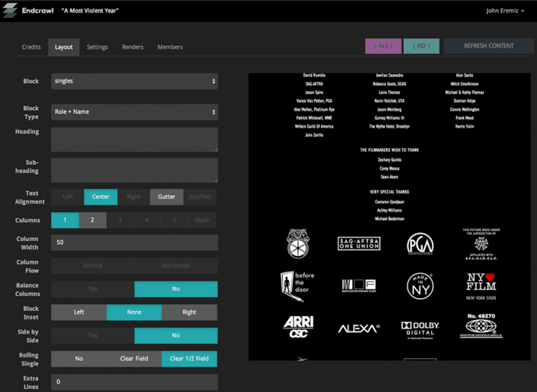Open the Settings tab
Viewport: 537px width, 392px height.
click(98, 47)
